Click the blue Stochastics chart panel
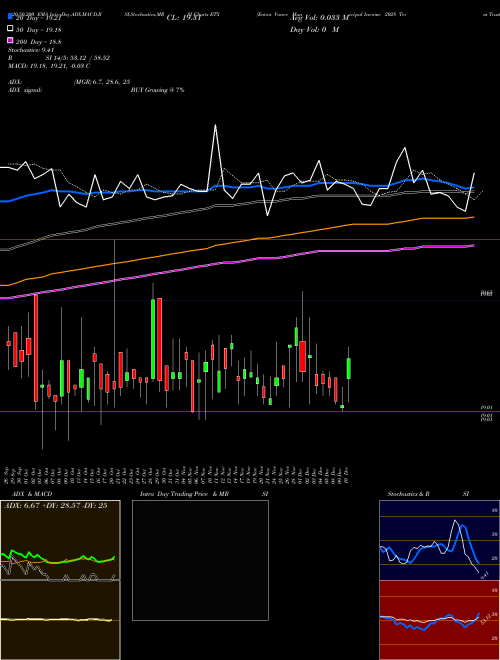Image resolution: width=500 pixels, height=660 pixels. [439, 540]
